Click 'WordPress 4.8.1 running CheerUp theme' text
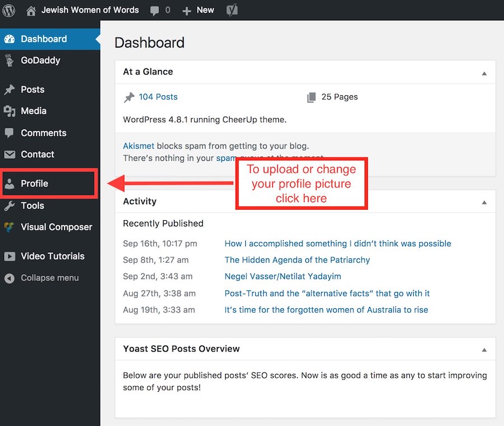 tap(204, 120)
